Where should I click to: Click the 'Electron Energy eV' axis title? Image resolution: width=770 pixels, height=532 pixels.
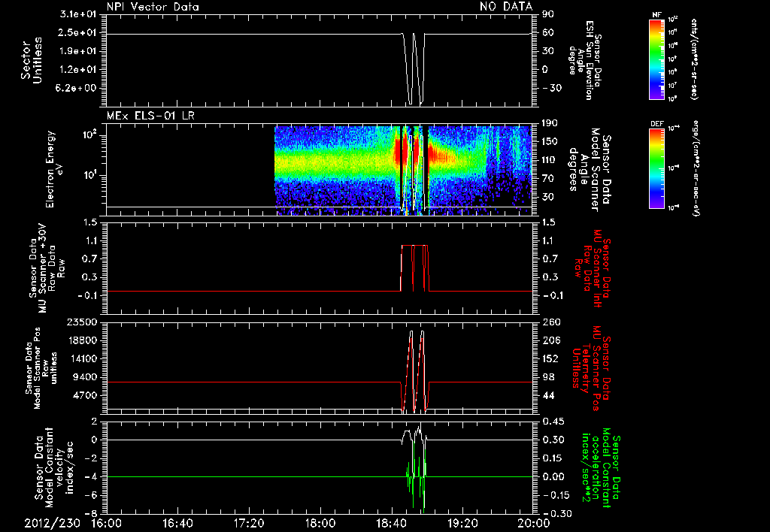click(56, 169)
